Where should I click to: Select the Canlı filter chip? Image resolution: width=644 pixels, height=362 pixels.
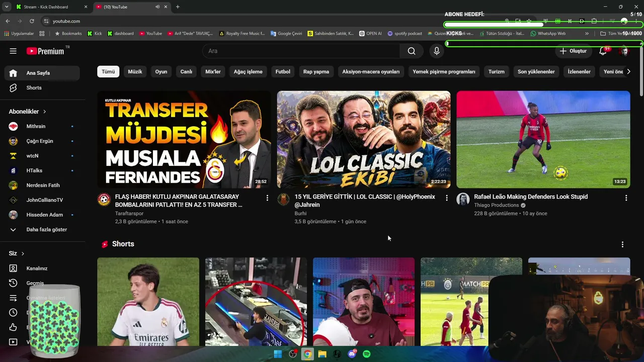click(186, 71)
